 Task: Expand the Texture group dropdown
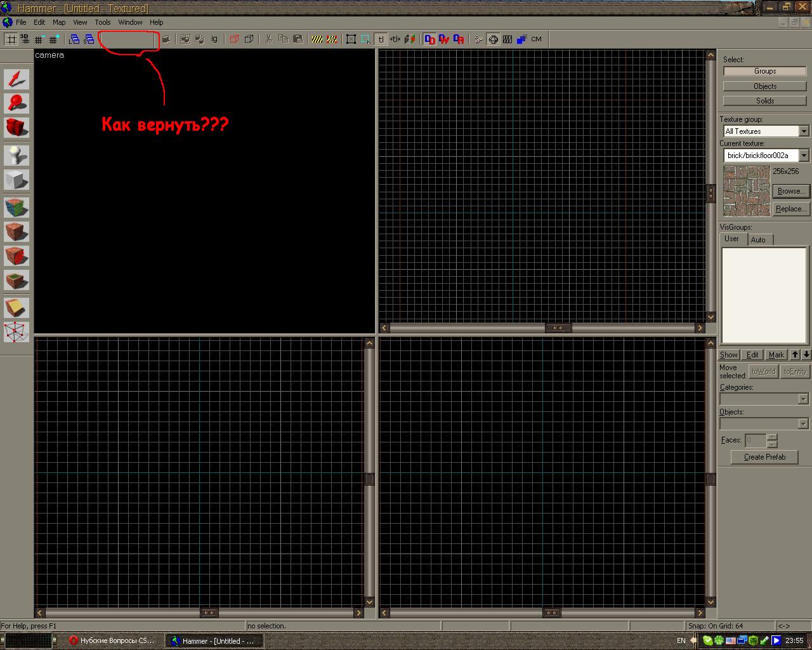click(803, 131)
